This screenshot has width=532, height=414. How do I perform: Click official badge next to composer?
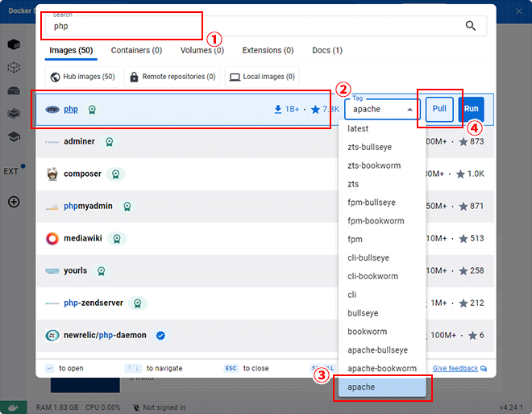(x=116, y=174)
